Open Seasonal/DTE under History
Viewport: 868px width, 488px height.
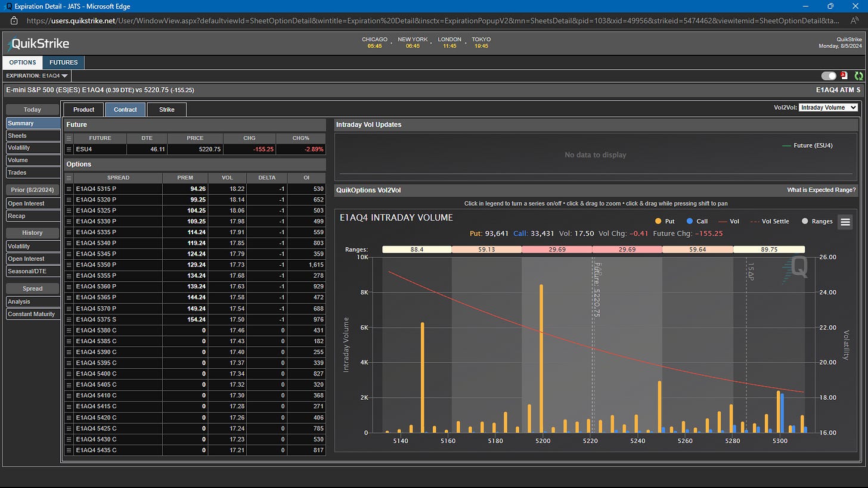pyautogui.click(x=33, y=271)
